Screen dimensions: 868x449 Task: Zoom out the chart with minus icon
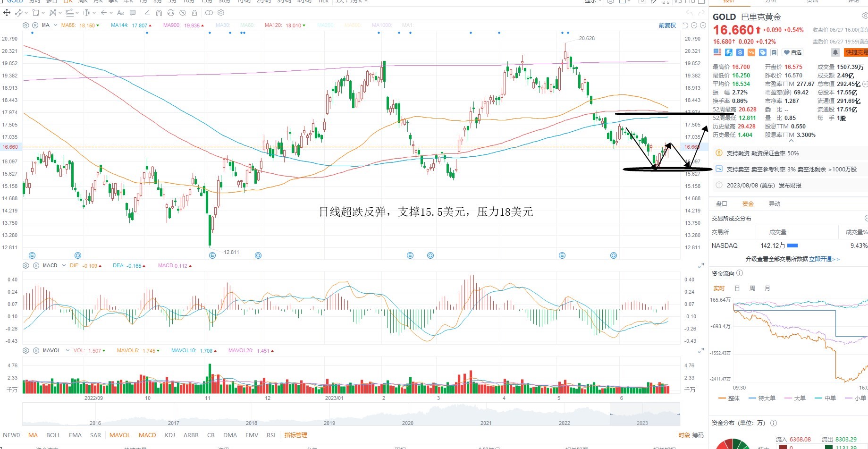tap(694, 25)
